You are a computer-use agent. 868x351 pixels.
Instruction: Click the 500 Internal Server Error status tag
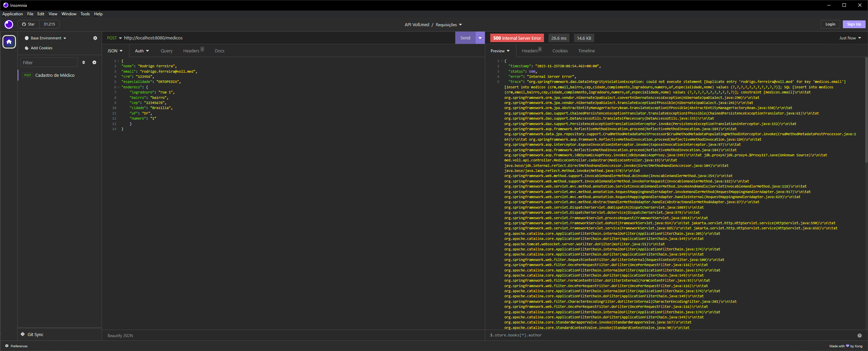[x=517, y=38]
